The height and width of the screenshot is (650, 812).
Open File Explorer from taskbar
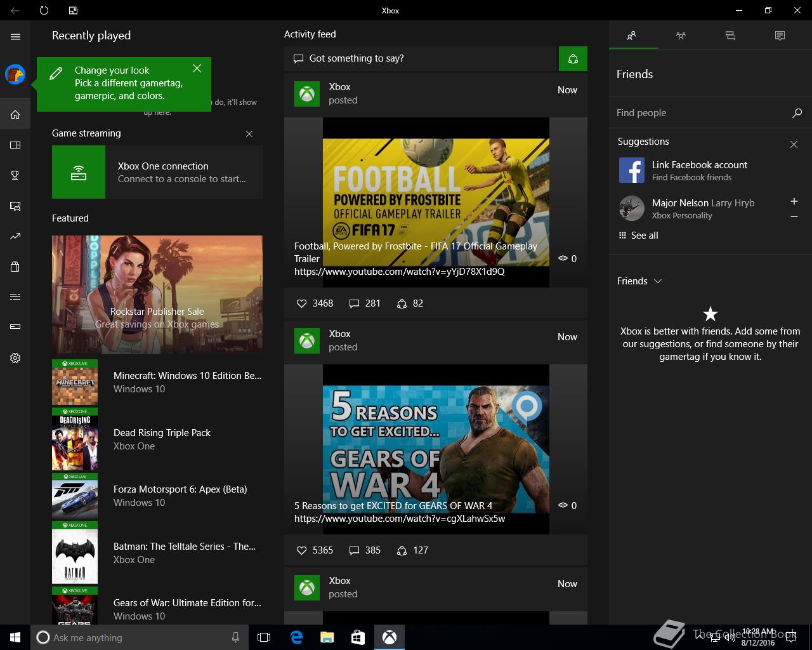pos(327,637)
